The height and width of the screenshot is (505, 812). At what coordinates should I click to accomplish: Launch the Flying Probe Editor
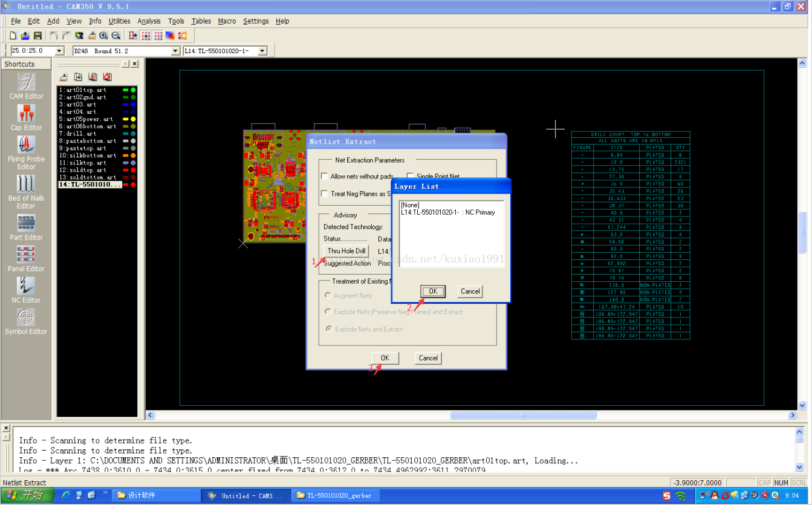pos(26,151)
